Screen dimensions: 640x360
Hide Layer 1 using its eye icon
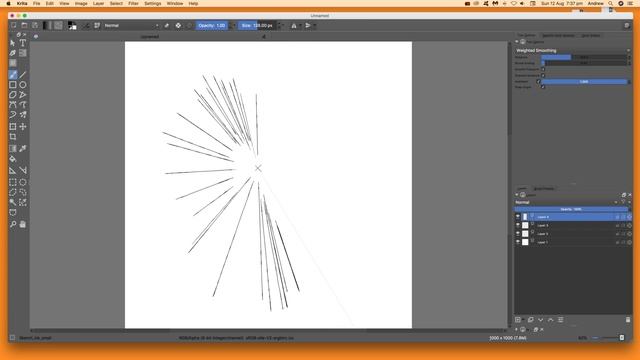518,242
